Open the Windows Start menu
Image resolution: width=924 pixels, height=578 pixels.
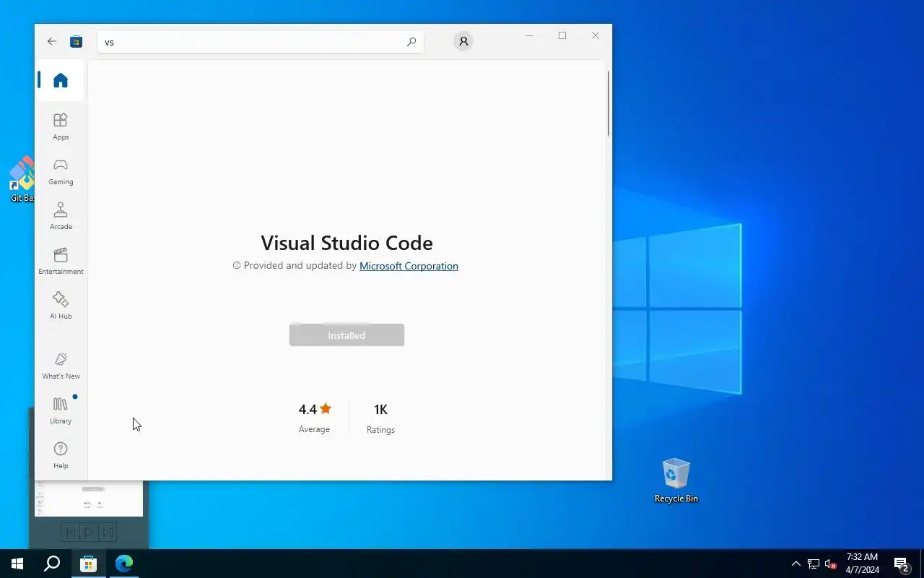coord(17,564)
